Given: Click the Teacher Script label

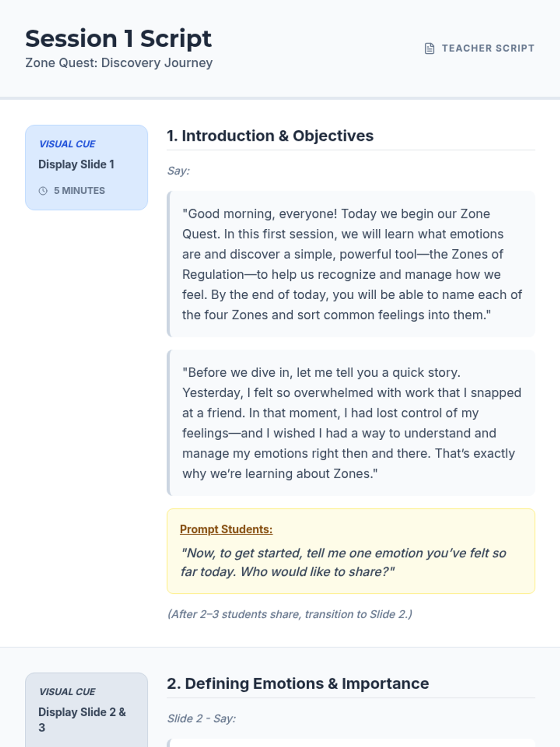Looking at the screenshot, I should tap(488, 49).
